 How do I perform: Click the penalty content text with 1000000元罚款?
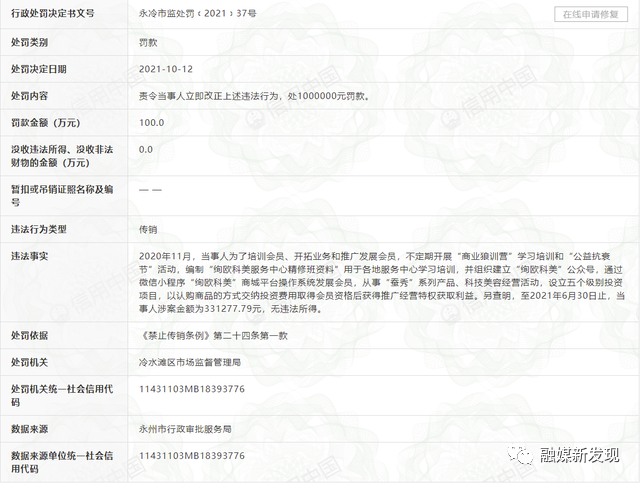pos(254,96)
